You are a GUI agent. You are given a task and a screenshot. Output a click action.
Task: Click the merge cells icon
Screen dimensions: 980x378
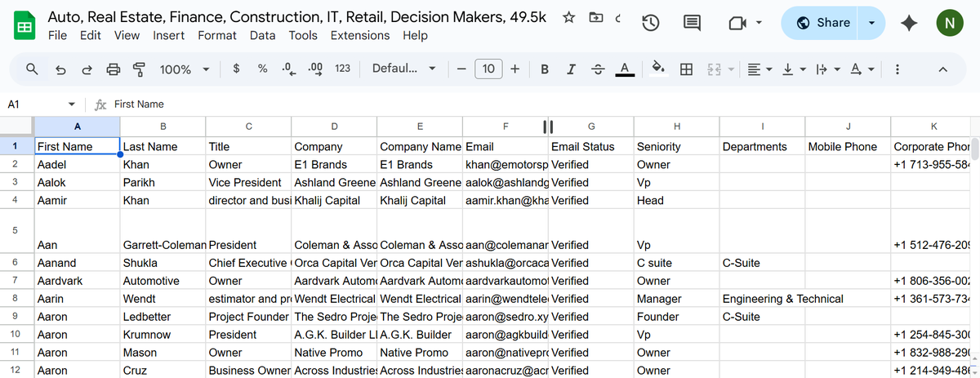(714, 69)
